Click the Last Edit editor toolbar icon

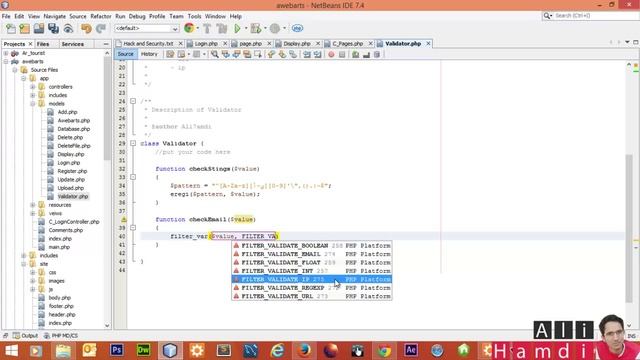pos(170,54)
